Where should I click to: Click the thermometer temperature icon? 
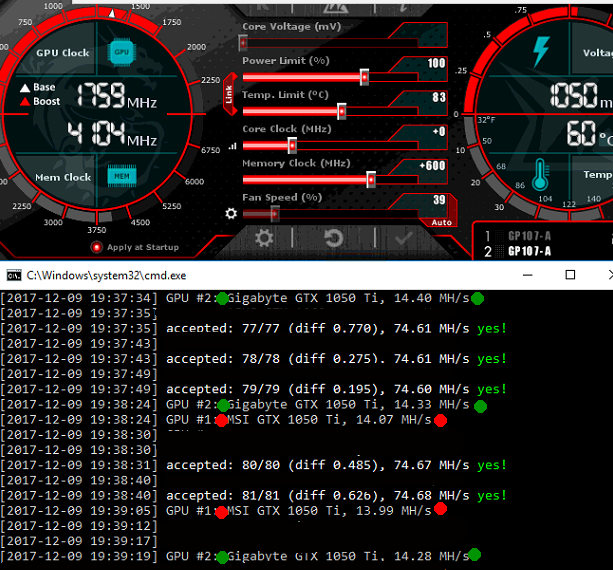(x=540, y=174)
